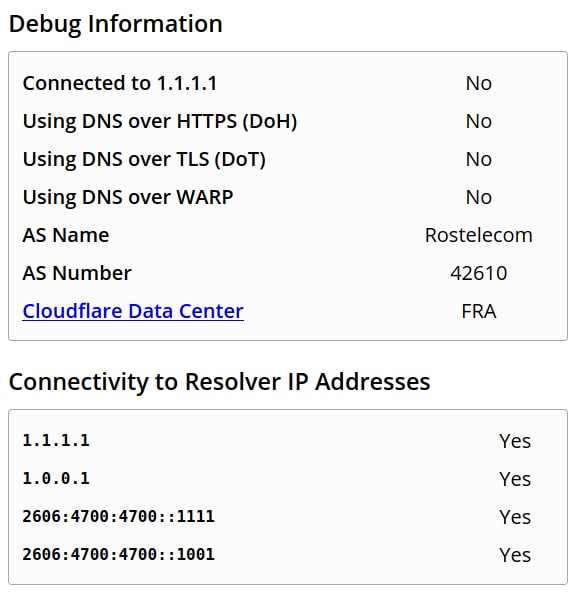Click the Connectivity to Resolver IP Addresses heading
Screen dimensions: 583x596
[219, 382]
